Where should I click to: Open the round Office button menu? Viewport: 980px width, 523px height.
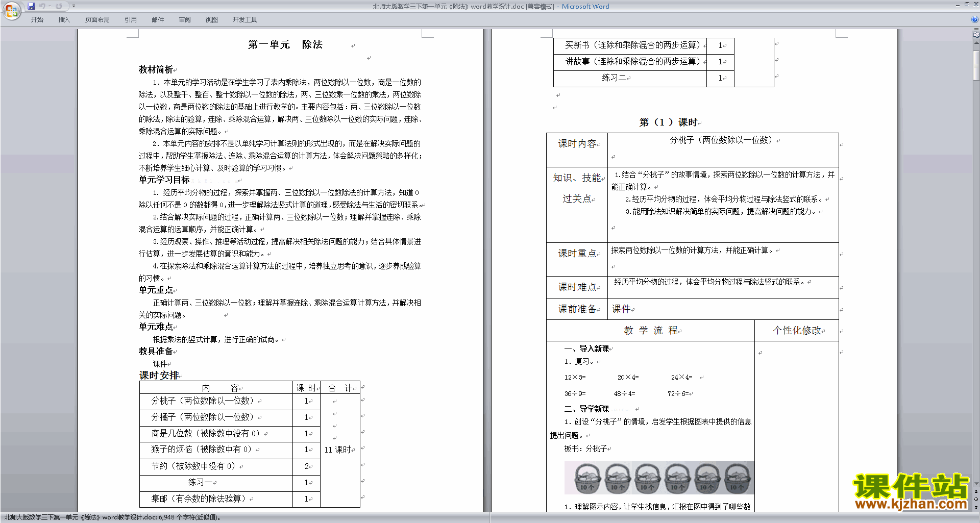click(x=11, y=10)
